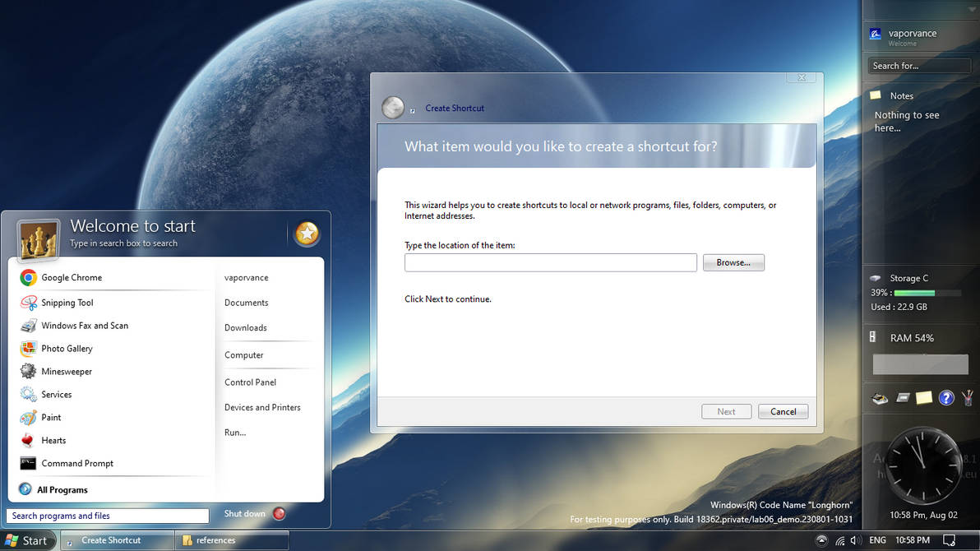
Task: Expand All Programs list
Action: click(x=53, y=489)
